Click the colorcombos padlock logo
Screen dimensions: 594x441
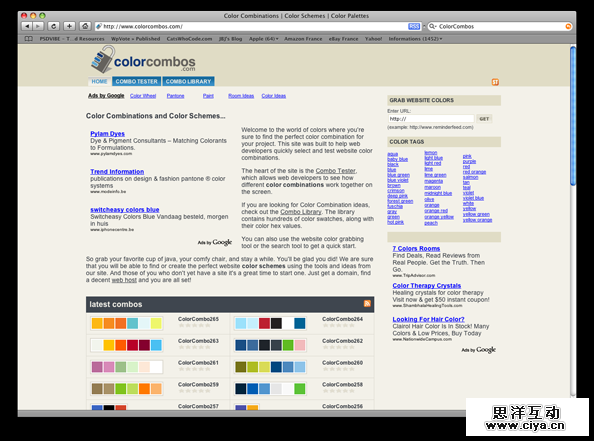(x=103, y=59)
